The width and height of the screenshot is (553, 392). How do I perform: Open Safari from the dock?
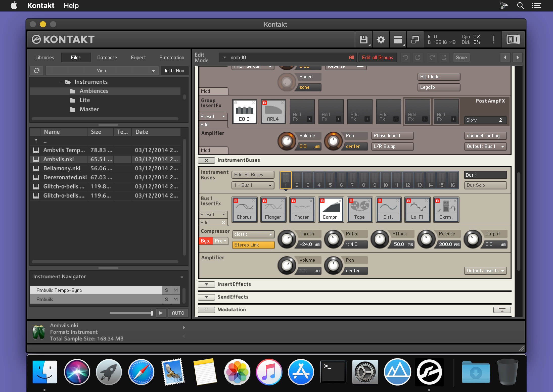(141, 372)
